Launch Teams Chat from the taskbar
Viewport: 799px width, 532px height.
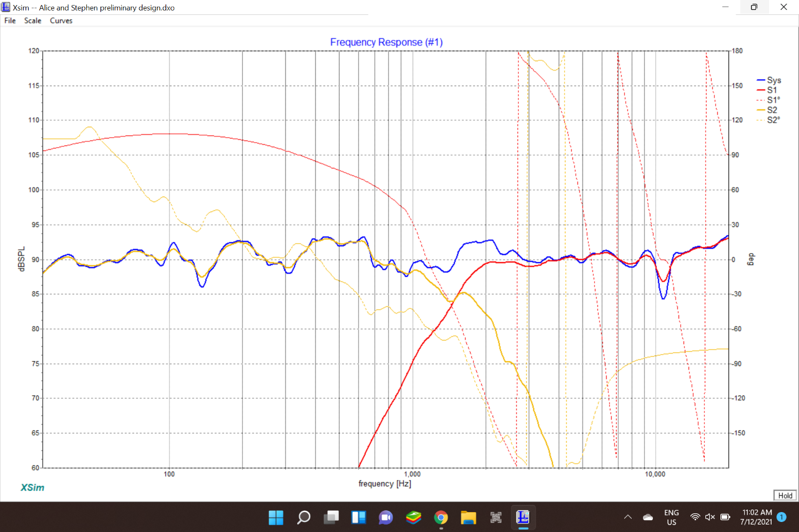tap(386, 517)
